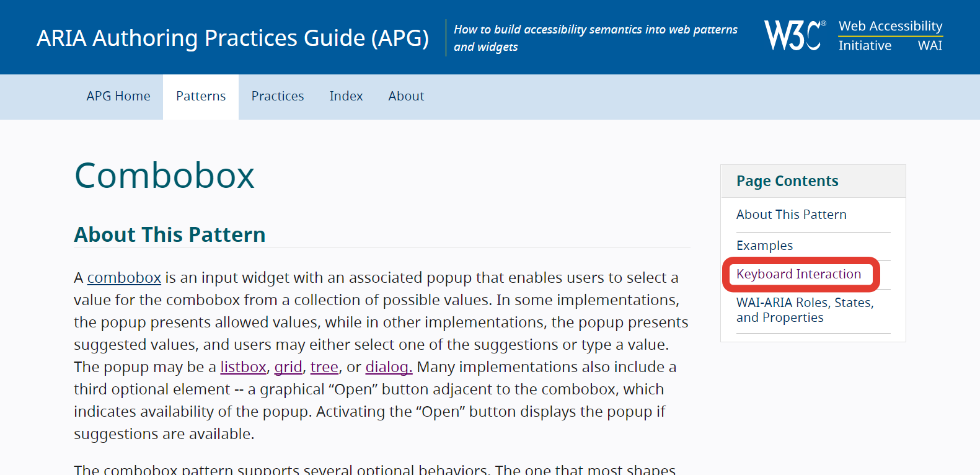
Task: Go to the APG Home menu item
Action: 118,96
